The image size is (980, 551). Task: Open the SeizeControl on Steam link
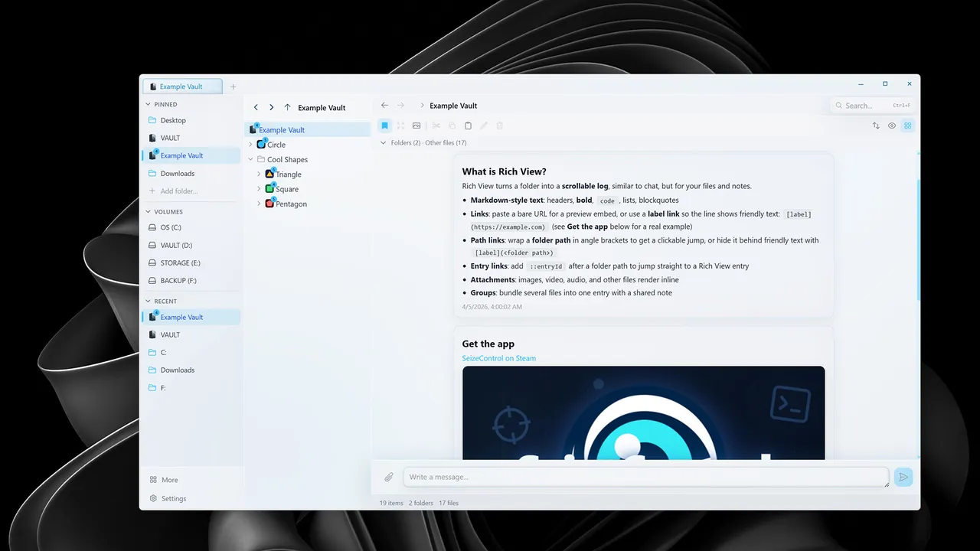(498, 358)
